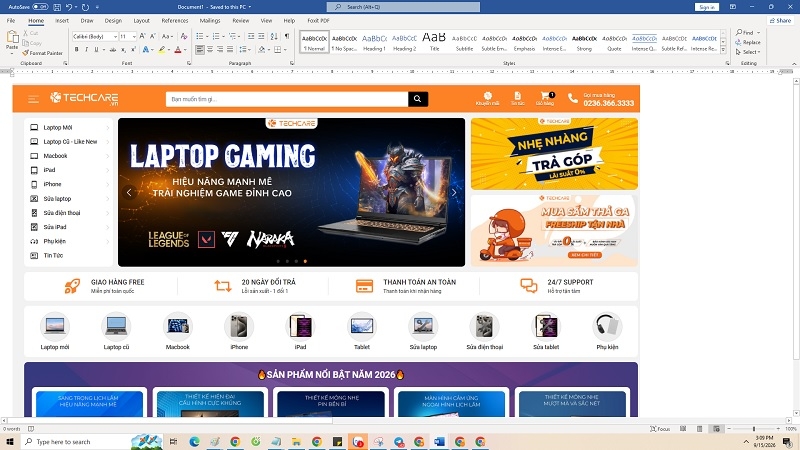
Task: Apply the Title style
Action: click(434, 42)
